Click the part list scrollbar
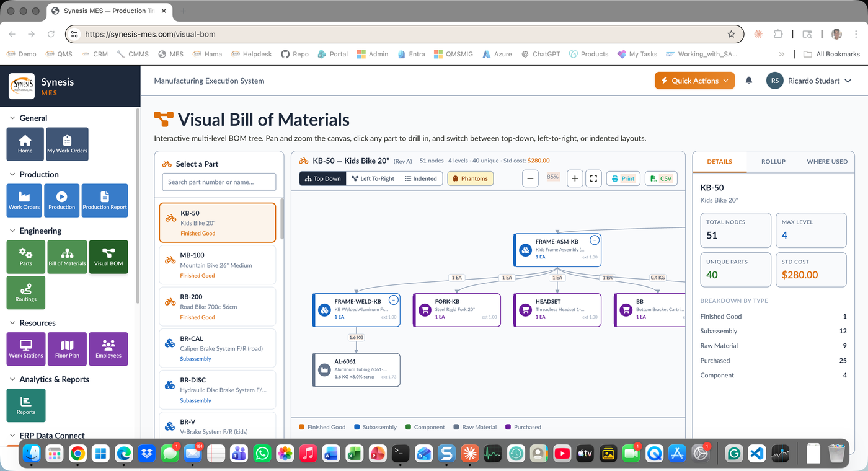The width and height of the screenshot is (868, 471). [x=282, y=220]
